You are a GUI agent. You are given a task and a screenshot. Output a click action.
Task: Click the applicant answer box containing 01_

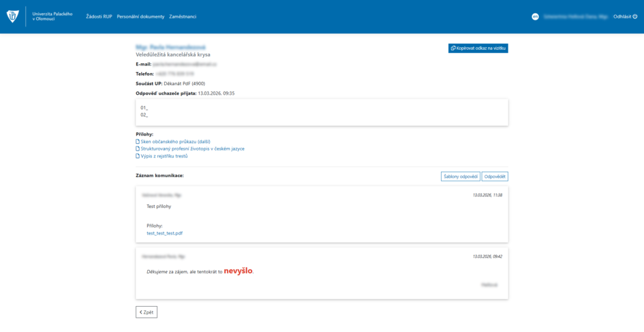coord(322,112)
